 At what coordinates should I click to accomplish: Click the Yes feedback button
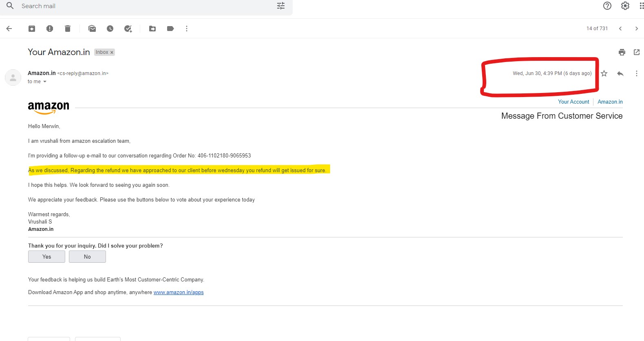click(46, 257)
